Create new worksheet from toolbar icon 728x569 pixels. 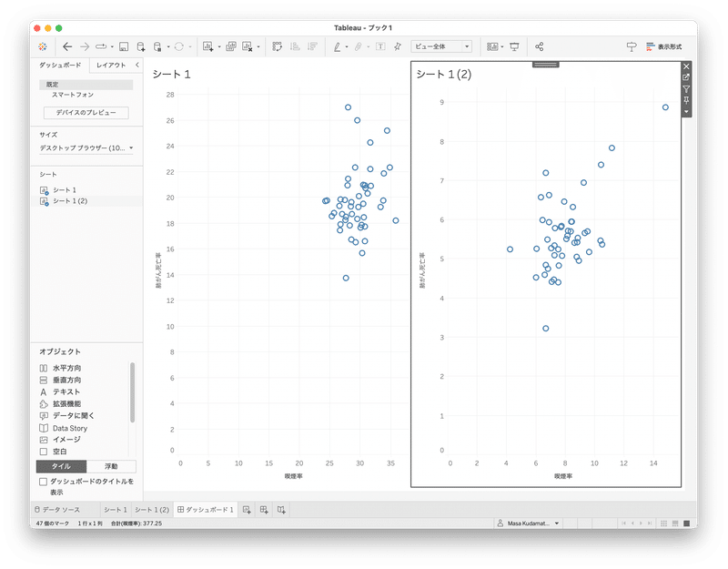tap(208, 46)
